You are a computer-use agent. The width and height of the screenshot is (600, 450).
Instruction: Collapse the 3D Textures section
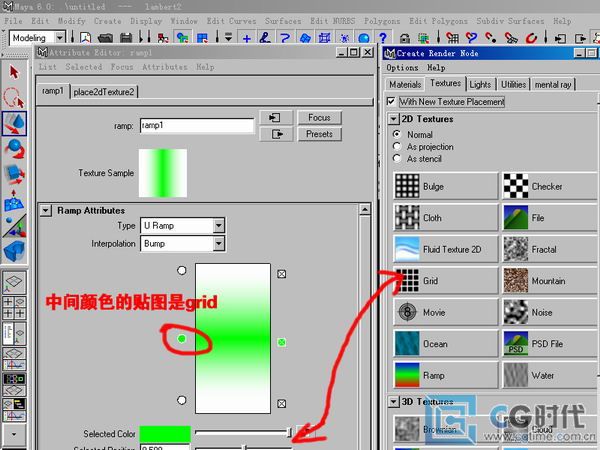(393, 402)
